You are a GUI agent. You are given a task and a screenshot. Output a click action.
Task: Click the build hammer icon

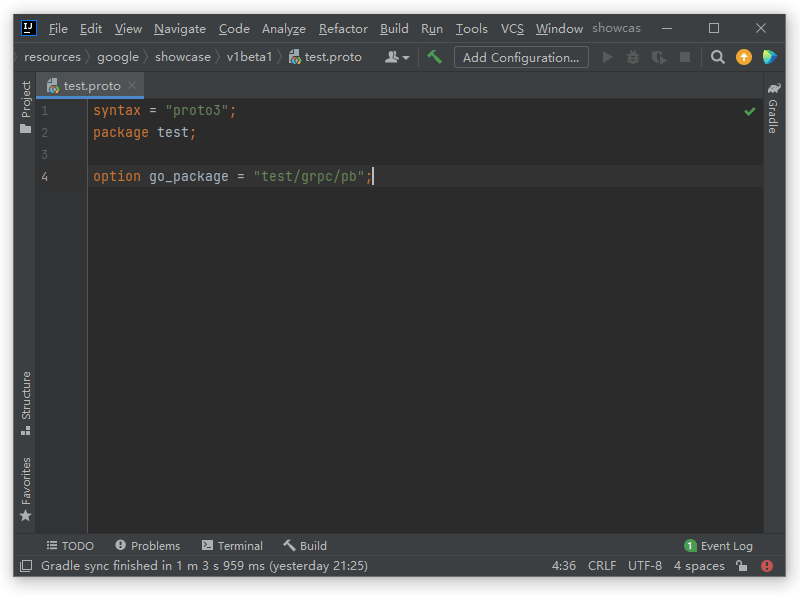point(434,57)
